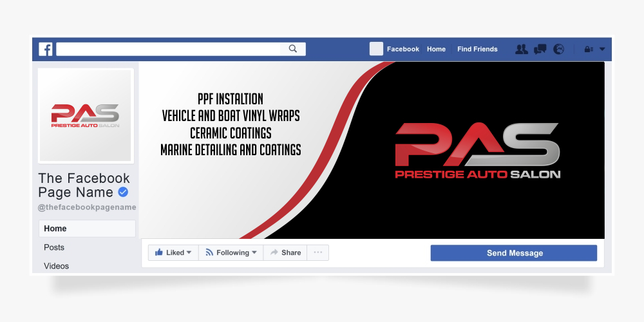Viewport: 644px width, 322px height.
Task: Open the notifications globe icon
Action: click(x=558, y=50)
